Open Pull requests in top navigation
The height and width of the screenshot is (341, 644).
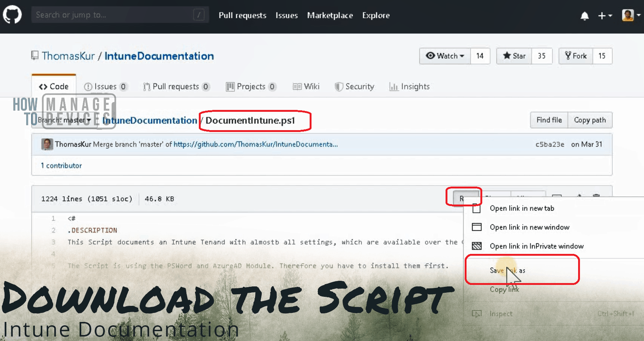[x=243, y=15]
